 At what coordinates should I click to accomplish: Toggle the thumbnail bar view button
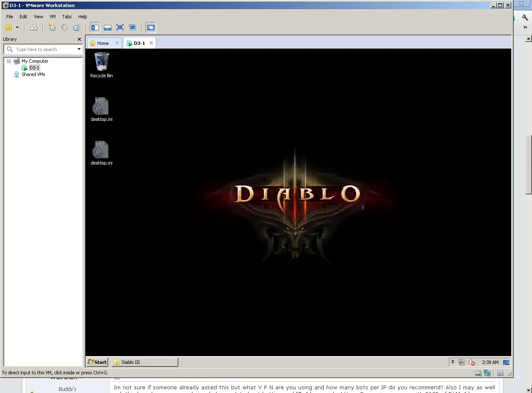click(x=108, y=27)
